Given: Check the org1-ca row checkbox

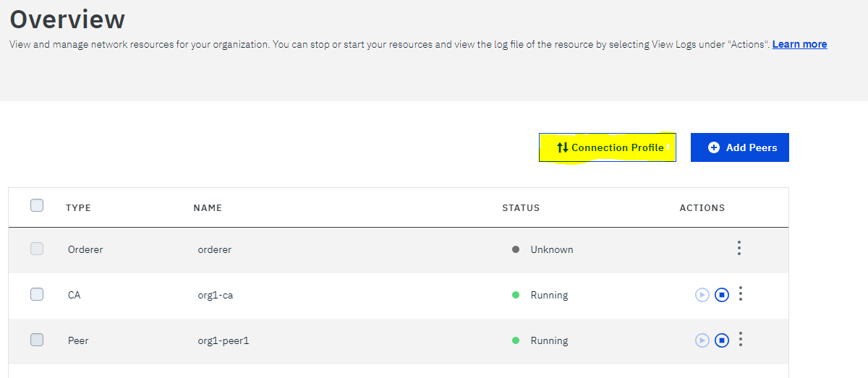Looking at the screenshot, I should pyautogui.click(x=37, y=294).
